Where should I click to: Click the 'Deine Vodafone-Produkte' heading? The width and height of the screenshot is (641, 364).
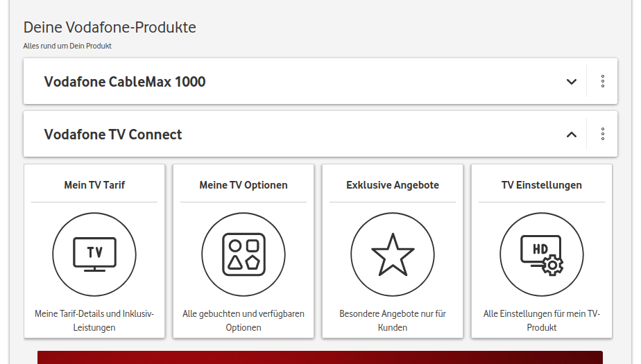click(x=110, y=28)
